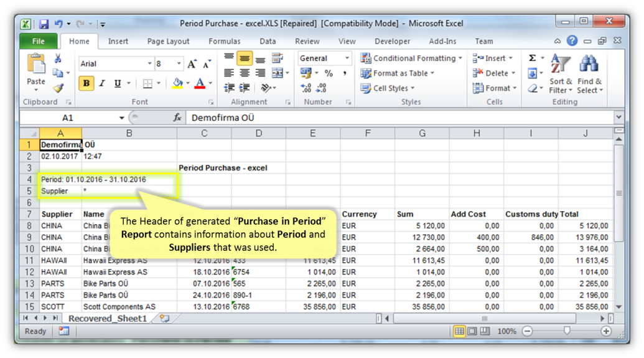This screenshot has width=644, height=358.
Task: Open Excel Help question mark
Action: (x=572, y=40)
